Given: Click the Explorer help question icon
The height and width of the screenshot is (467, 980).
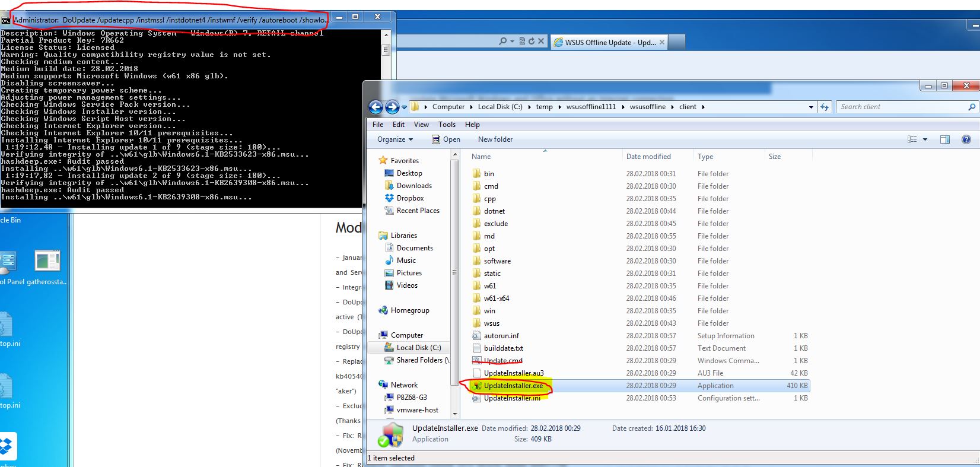Looking at the screenshot, I should (966, 139).
